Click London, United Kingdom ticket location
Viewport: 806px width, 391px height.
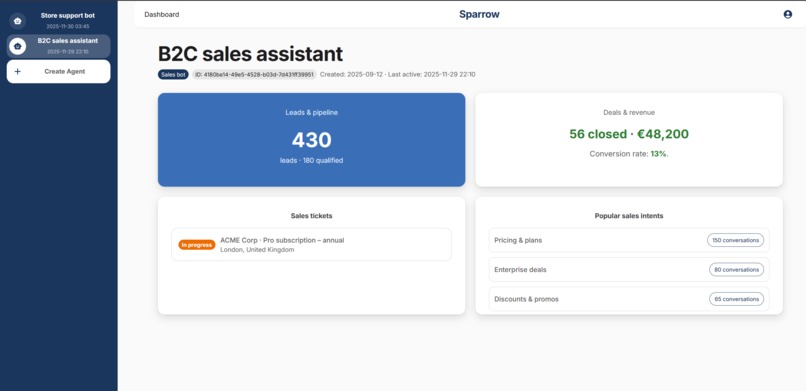[257, 250]
